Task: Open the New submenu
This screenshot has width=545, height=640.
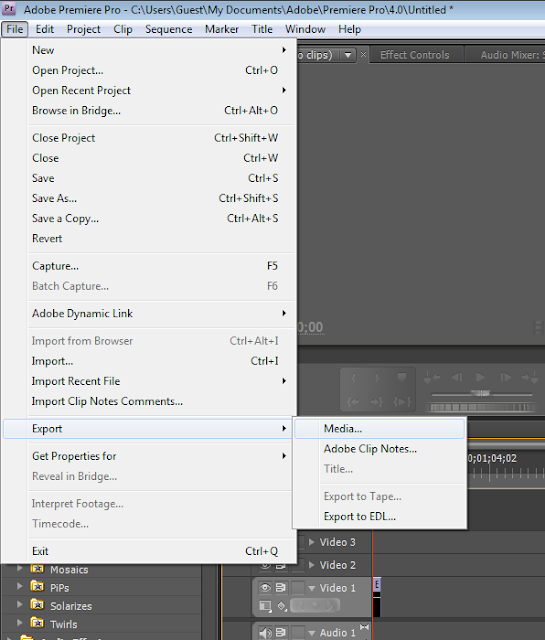Action: pos(149,50)
